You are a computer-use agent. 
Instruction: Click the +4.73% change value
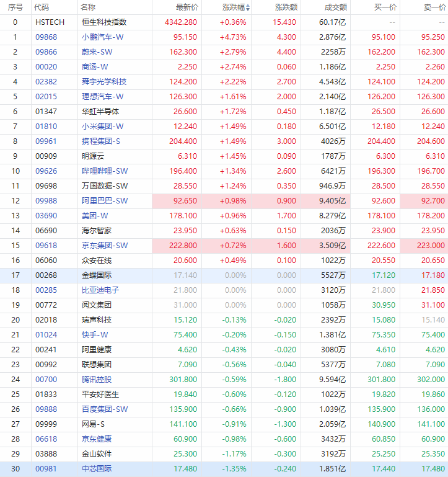click(x=233, y=37)
